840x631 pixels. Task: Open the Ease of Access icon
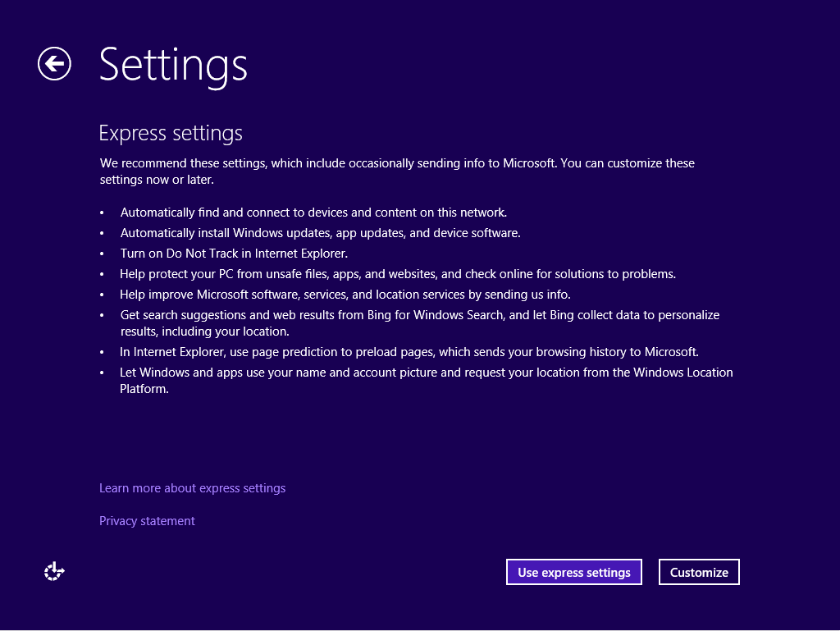tap(54, 572)
